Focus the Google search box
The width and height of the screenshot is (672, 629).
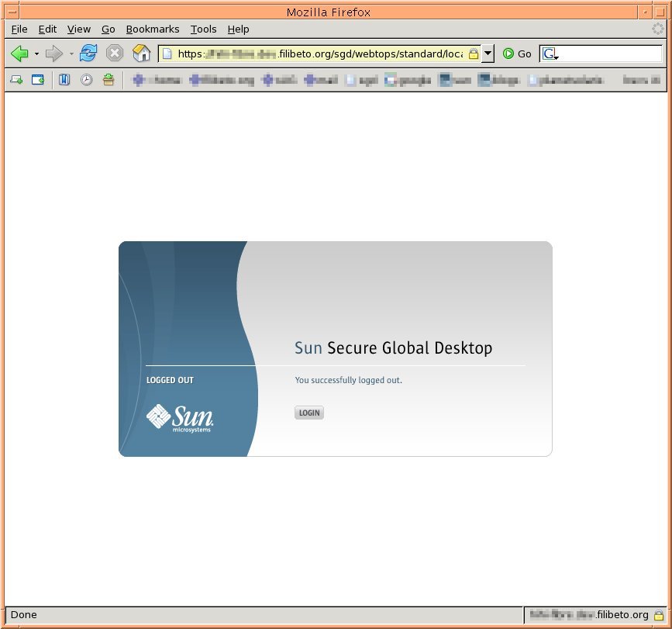(x=608, y=54)
